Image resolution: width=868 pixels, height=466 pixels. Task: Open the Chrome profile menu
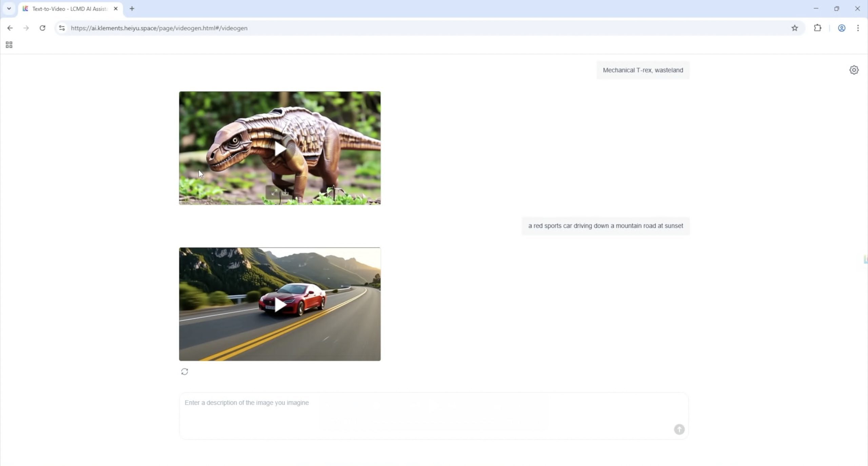pos(841,28)
